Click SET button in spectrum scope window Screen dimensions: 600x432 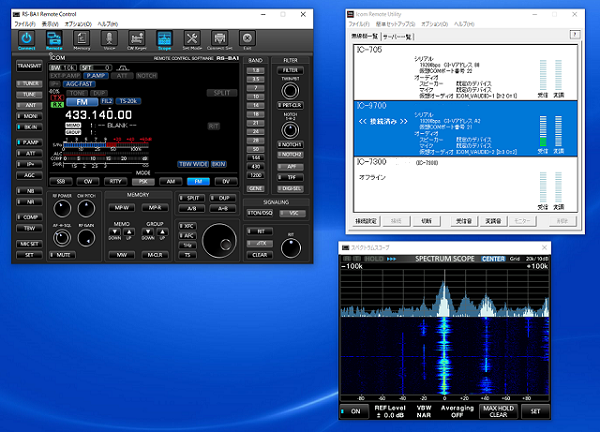click(535, 411)
